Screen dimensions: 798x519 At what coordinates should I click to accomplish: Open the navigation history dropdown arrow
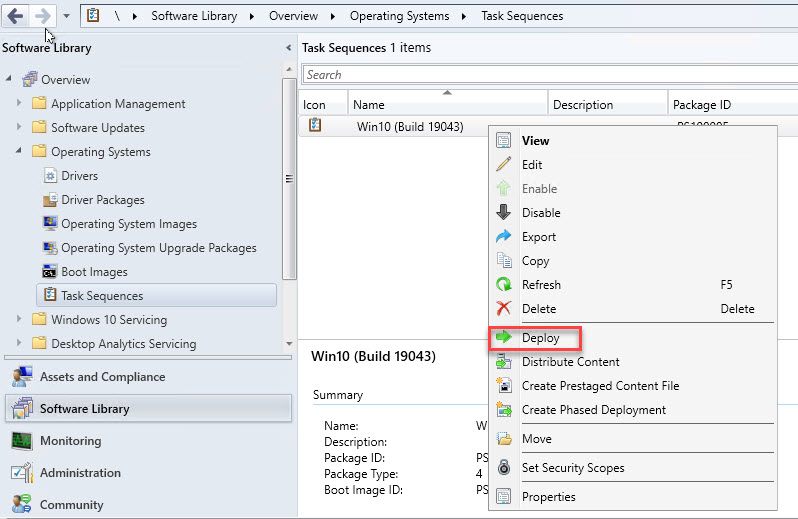(66, 16)
